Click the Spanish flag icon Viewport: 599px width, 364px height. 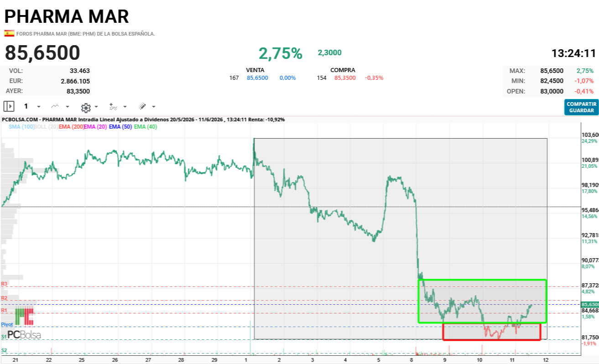[9, 33]
